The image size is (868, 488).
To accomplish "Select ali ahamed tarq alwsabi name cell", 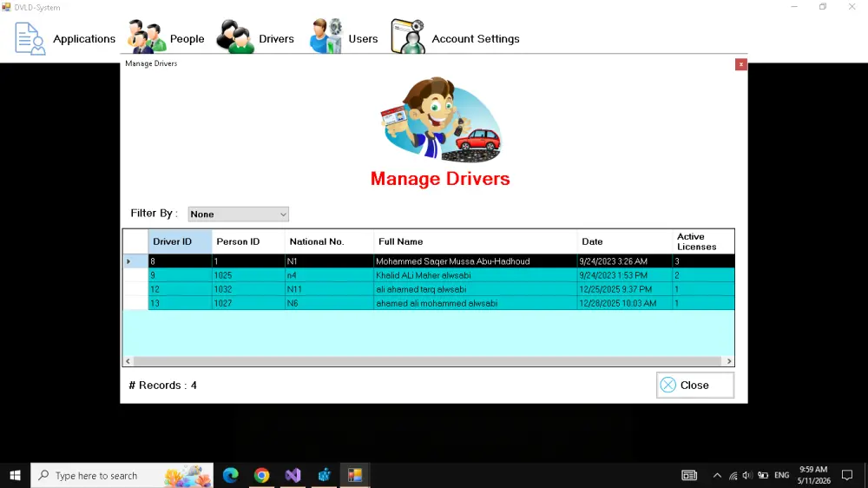I will 476,289.
